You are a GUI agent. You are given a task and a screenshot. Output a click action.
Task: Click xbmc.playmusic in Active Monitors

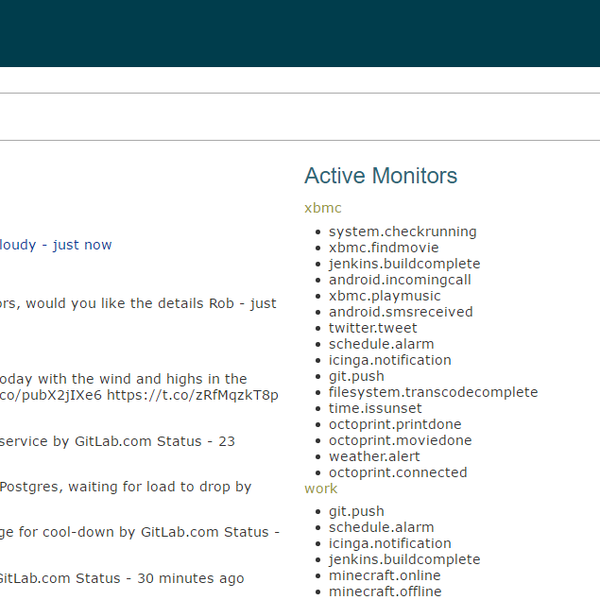(384, 295)
